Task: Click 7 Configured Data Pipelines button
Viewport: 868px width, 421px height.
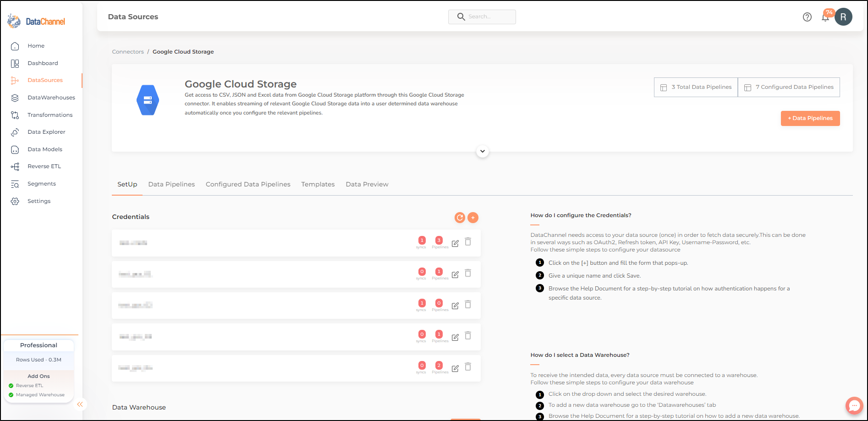Action: (x=789, y=87)
